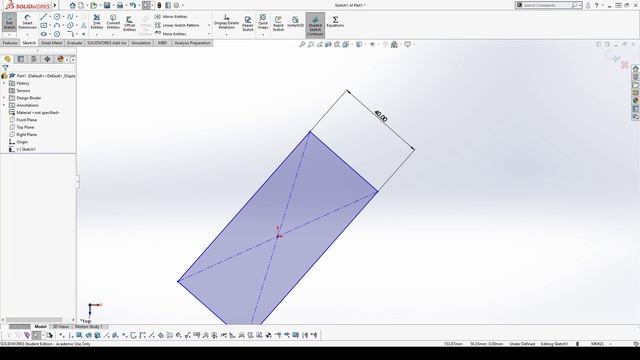
Task: Open the Quick Snaps dropdown arrow
Action: click(x=263, y=35)
